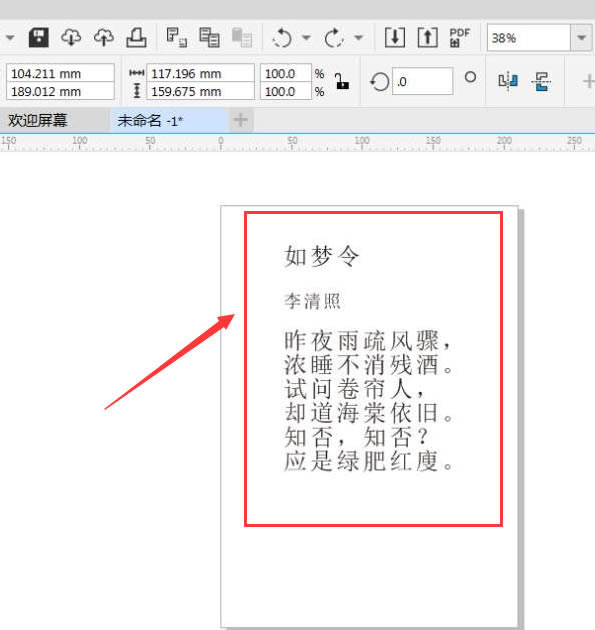The width and height of the screenshot is (595, 630).
Task: Click the Save floppy disk icon
Action: coord(39,38)
